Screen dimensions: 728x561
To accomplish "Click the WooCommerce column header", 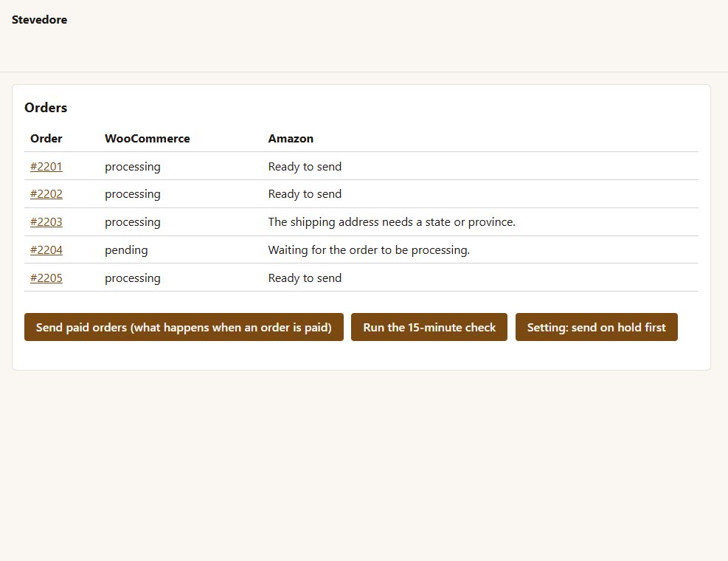I will [x=148, y=139].
